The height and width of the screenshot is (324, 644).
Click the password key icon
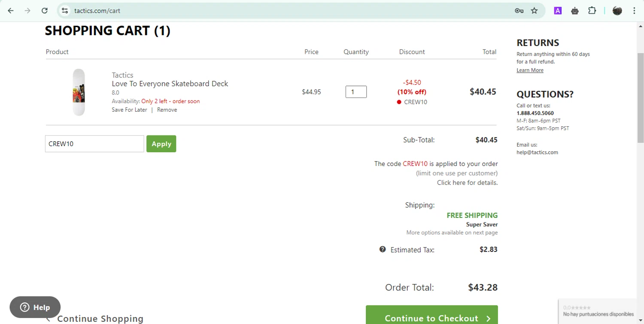coord(519,11)
